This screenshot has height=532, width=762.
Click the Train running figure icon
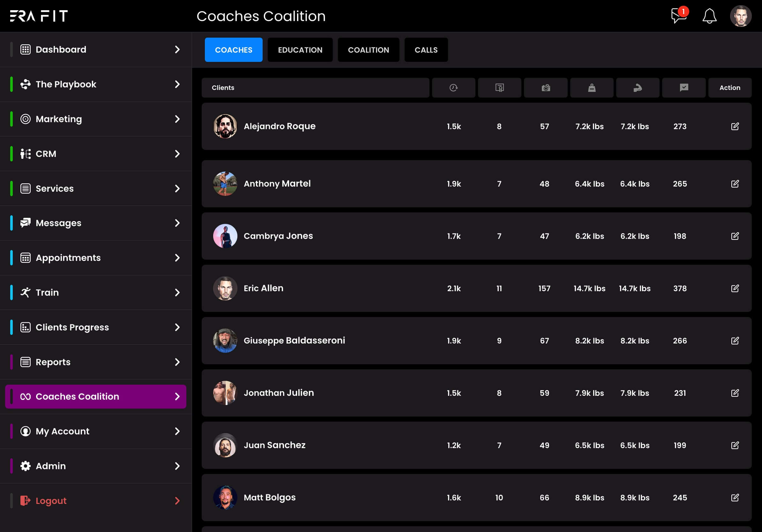pyautogui.click(x=25, y=292)
